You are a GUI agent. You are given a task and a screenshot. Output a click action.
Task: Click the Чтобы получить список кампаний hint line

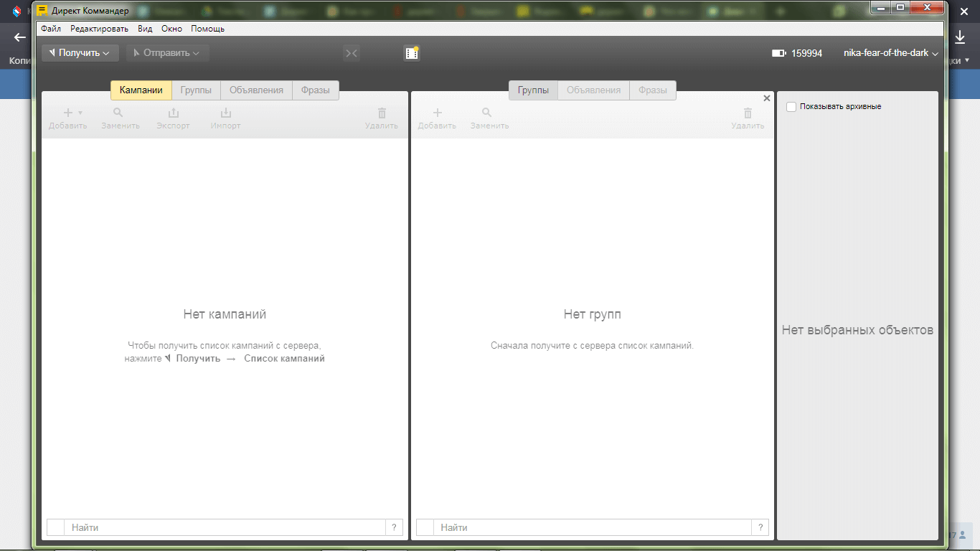click(224, 345)
